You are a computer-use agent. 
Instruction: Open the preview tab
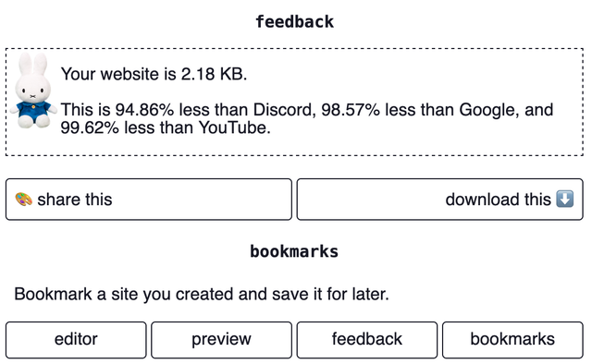pos(221,339)
